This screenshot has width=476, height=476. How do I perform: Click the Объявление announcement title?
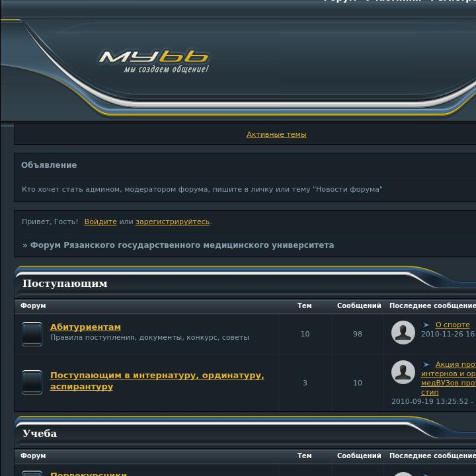(x=49, y=165)
